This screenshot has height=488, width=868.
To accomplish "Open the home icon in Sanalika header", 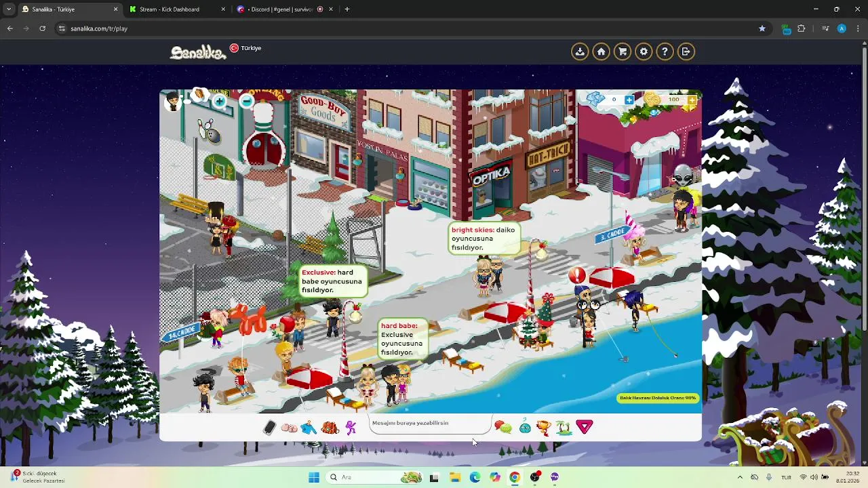I will 601,52.
